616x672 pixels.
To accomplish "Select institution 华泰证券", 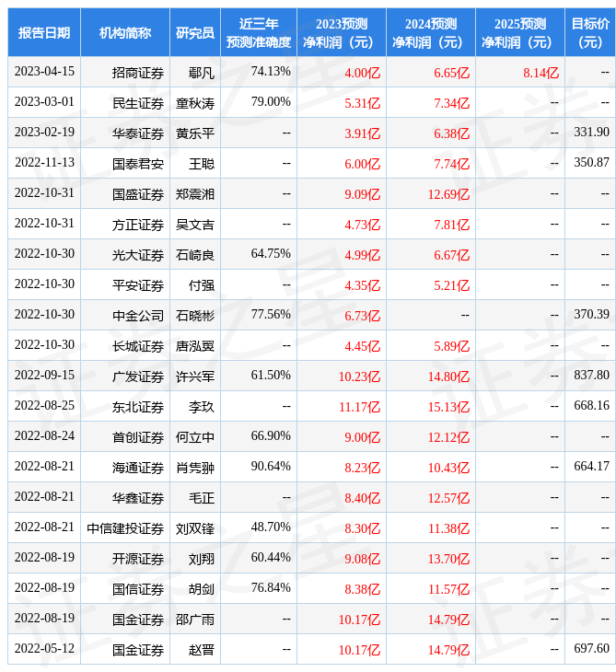I will (138, 133).
